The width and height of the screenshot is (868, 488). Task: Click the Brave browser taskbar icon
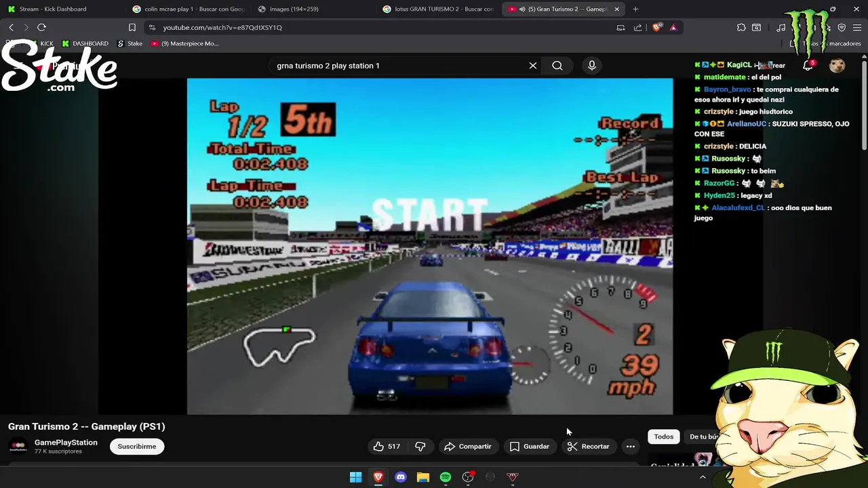tap(378, 477)
